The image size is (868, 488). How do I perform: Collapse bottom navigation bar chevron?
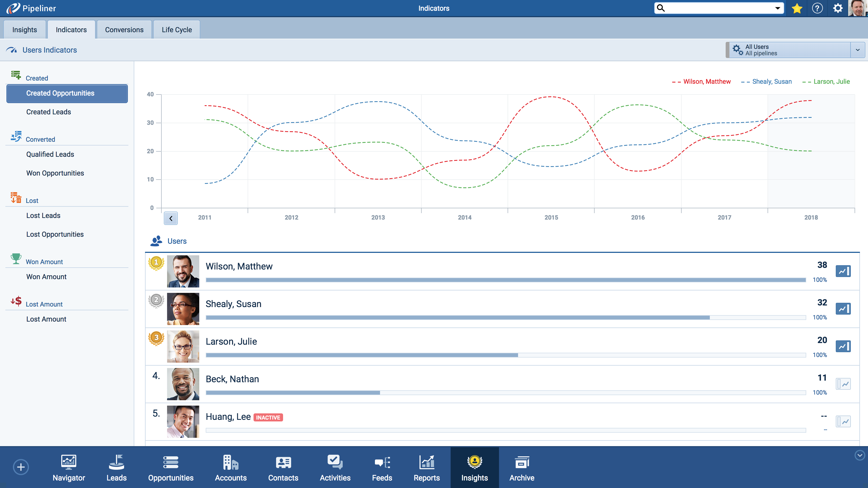click(860, 455)
